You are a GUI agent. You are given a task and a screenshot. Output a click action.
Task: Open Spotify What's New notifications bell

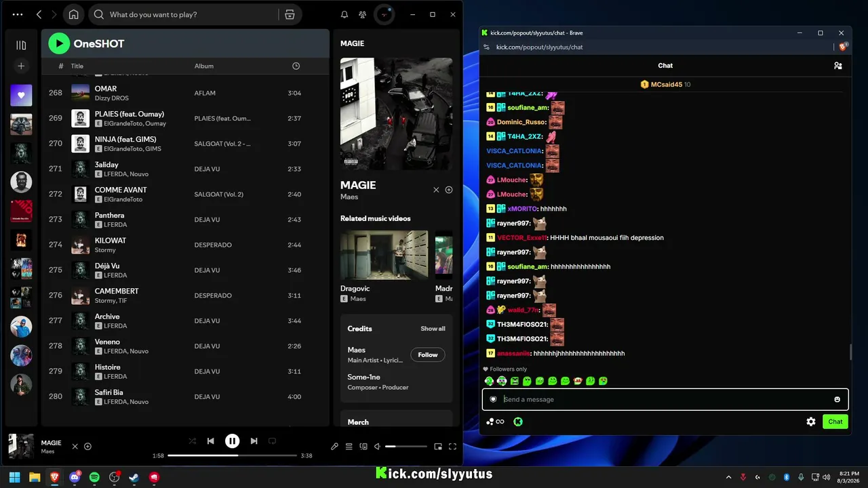(x=344, y=14)
